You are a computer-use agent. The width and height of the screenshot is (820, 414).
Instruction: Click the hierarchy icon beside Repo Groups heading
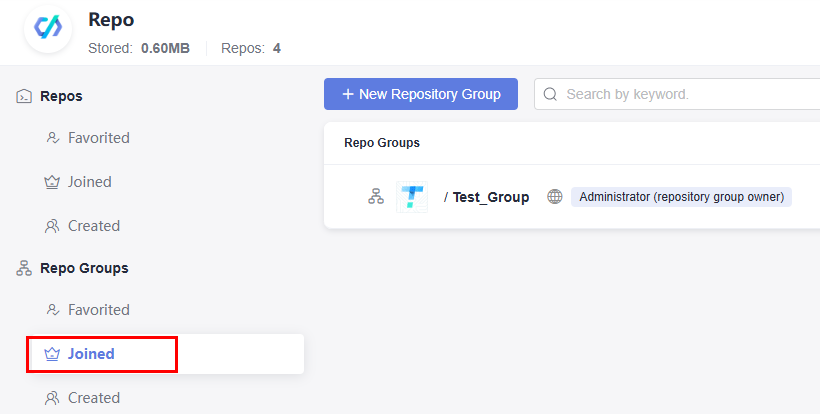click(x=24, y=268)
